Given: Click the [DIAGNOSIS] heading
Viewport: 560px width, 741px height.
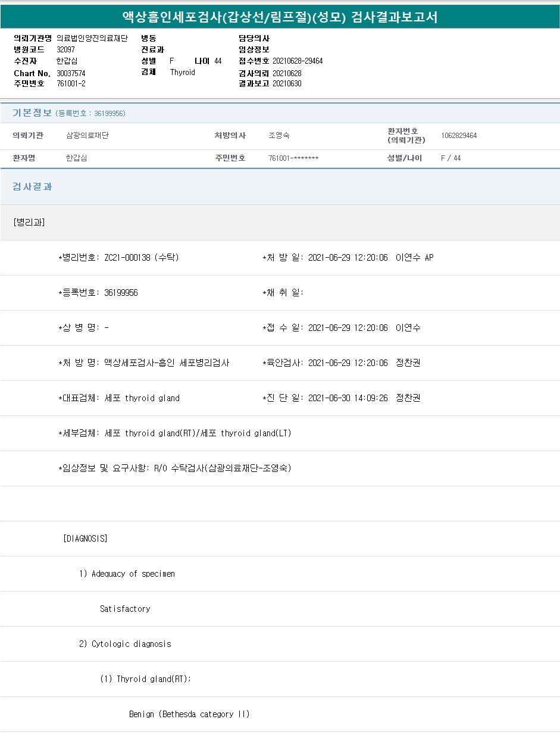Looking at the screenshot, I should pos(85,539).
